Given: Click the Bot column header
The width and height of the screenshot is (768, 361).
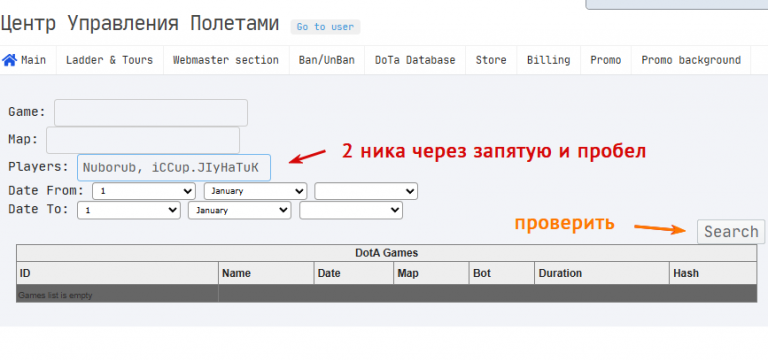Looking at the screenshot, I should click(502, 273).
